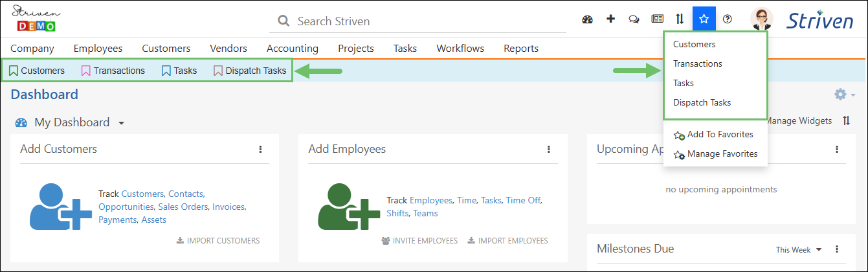Open the Workflows menu
This screenshot has width=868, height=272.
[x=460, y=48]
